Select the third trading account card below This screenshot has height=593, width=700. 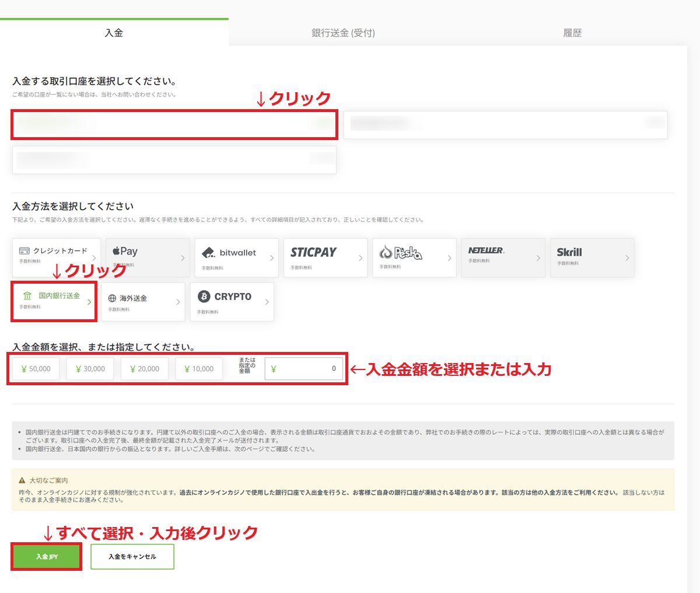pyautogui.click(x=174, y=160)
